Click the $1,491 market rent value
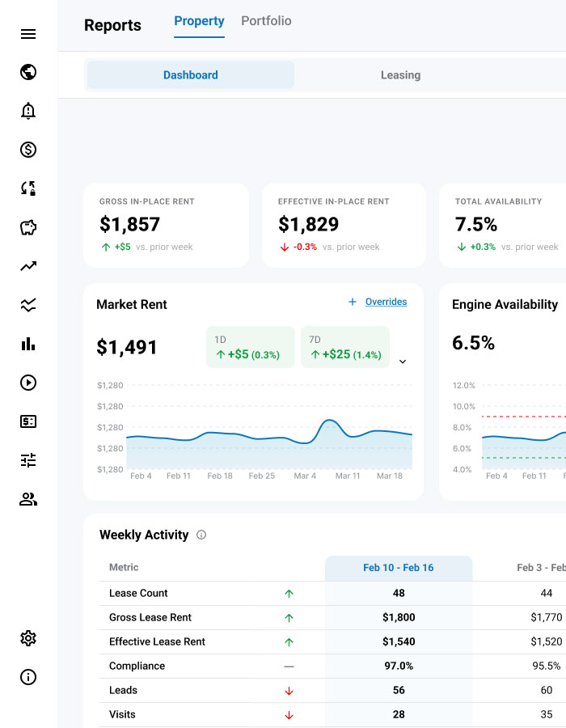 pyautogui.click(x=127, y=347)
